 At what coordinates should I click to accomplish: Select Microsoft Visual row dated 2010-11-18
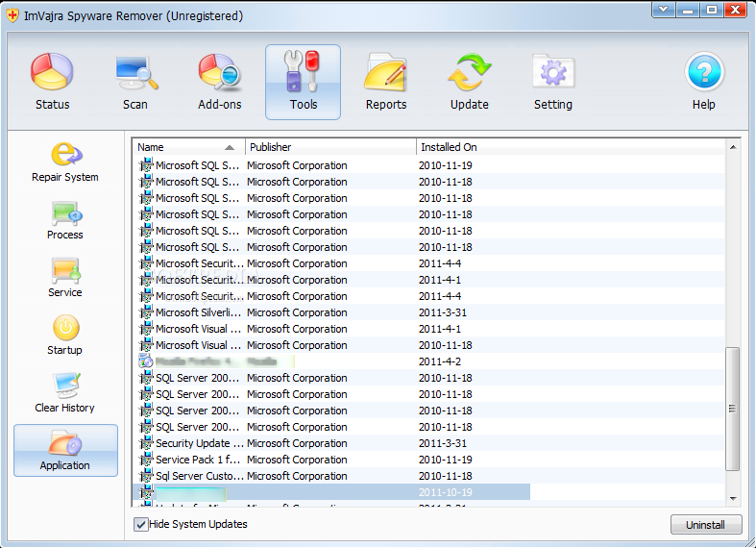click(428, 345)
